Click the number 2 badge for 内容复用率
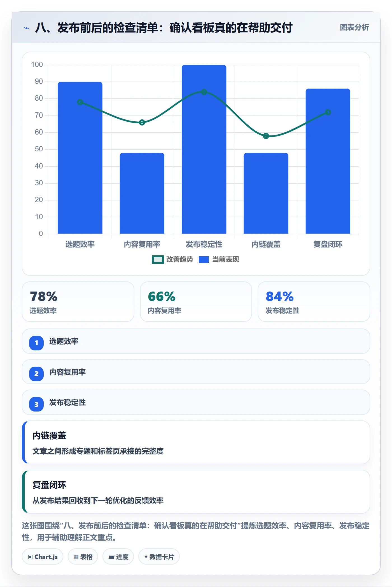 [36, 374]
